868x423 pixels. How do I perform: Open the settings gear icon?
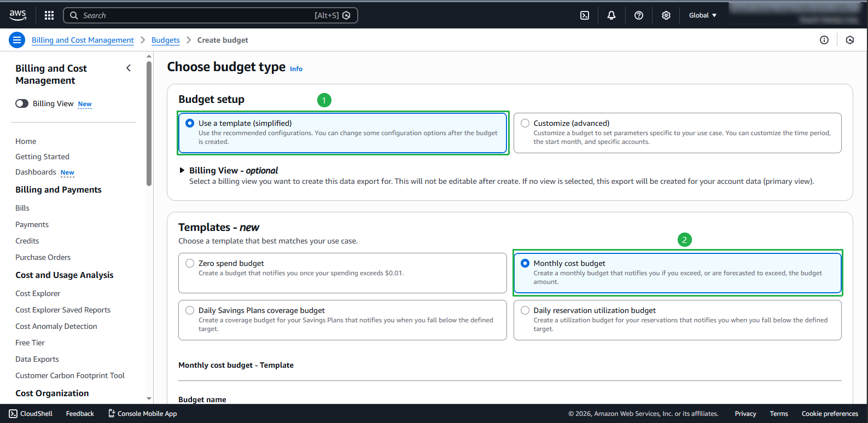point(666,15)
